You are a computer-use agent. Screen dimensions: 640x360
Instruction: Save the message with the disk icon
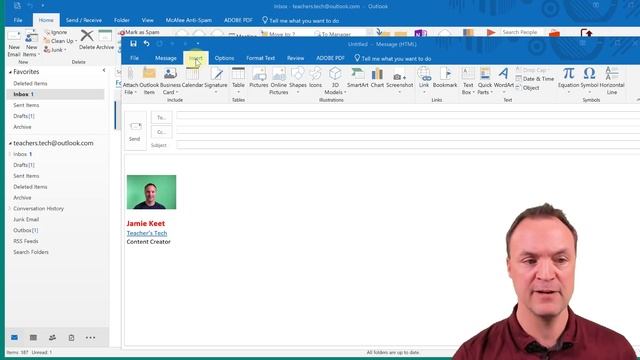[x=133, y=44]
